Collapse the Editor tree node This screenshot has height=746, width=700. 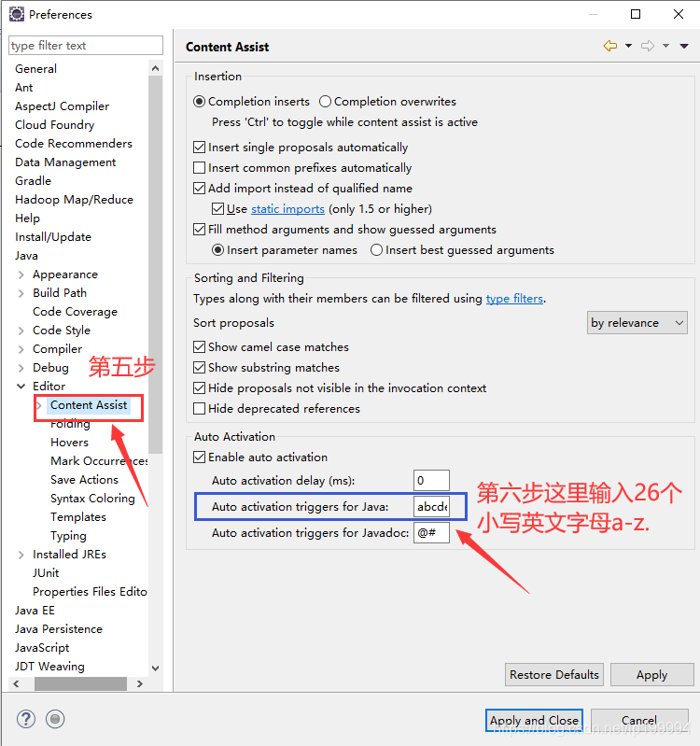coord(21,387)
